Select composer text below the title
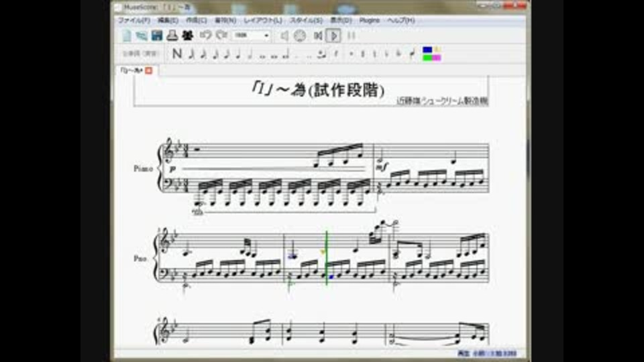This screenshot has height=362, width=644. (442, 101)
